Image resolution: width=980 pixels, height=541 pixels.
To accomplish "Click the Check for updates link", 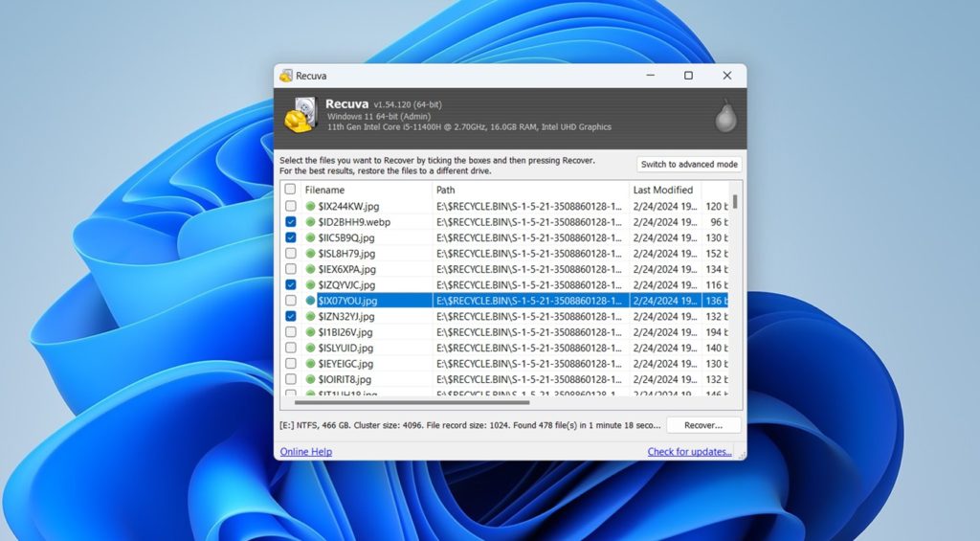I will (689, 452).
